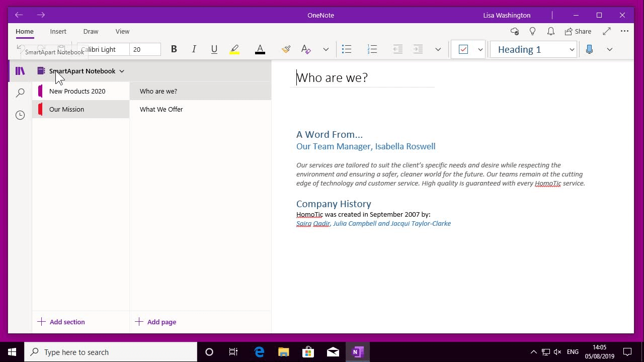Expand the SmartApart Notebook dropdown

(122, 71)
